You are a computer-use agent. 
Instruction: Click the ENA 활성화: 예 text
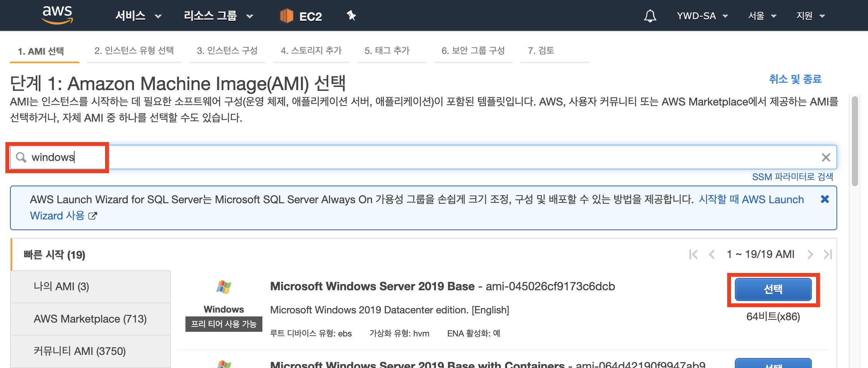pyautogui.click(x=474, y=333)
